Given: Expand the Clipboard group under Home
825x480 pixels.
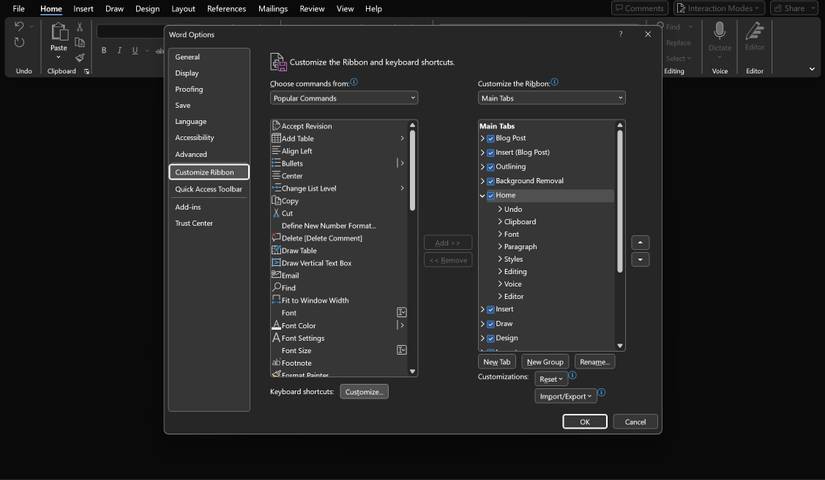Looking at the screenshot, I should click(500, 222).
